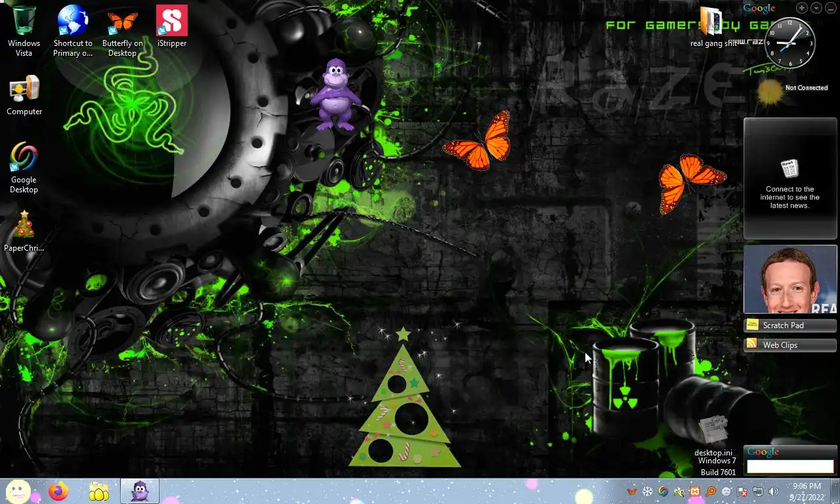Select the desktop.ini file icon
840x504 pixels.
pos(713,436)
